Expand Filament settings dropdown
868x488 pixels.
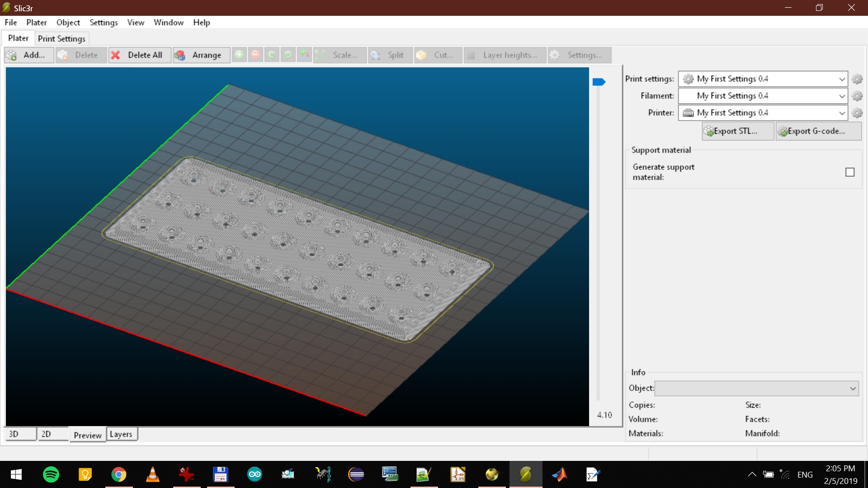tap(840, 96)
